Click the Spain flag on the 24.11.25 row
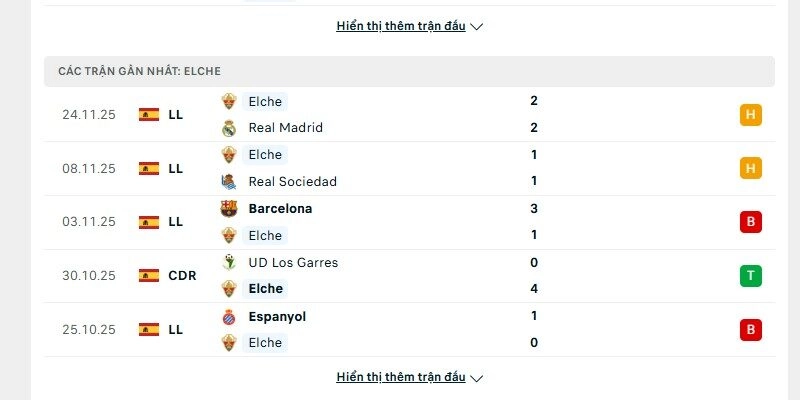Screen dimensions: 800x400 pos(149,115)
